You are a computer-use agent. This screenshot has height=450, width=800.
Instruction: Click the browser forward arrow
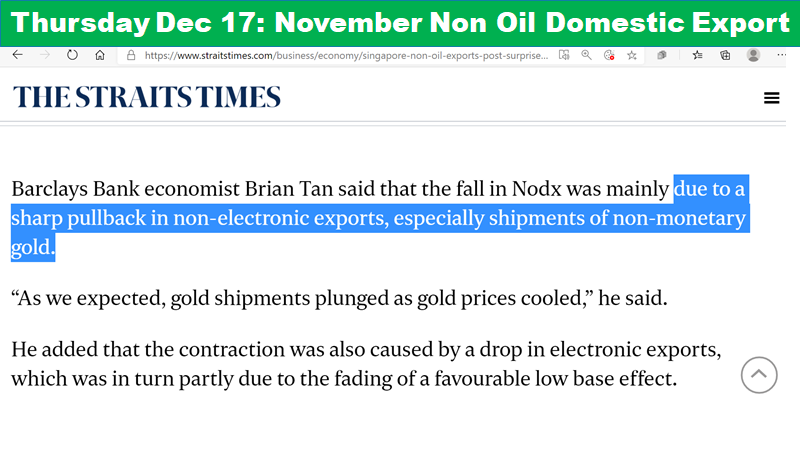pos(45,55)
